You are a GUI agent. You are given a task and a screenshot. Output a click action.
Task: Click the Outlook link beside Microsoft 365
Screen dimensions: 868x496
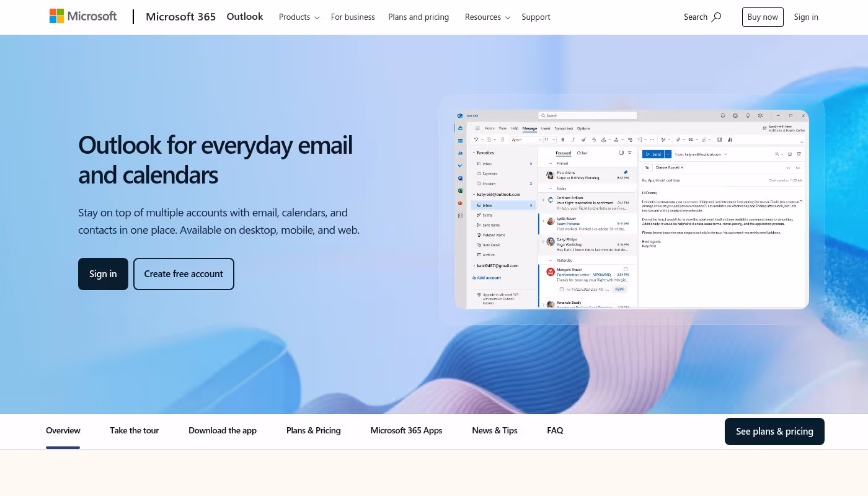245,17
